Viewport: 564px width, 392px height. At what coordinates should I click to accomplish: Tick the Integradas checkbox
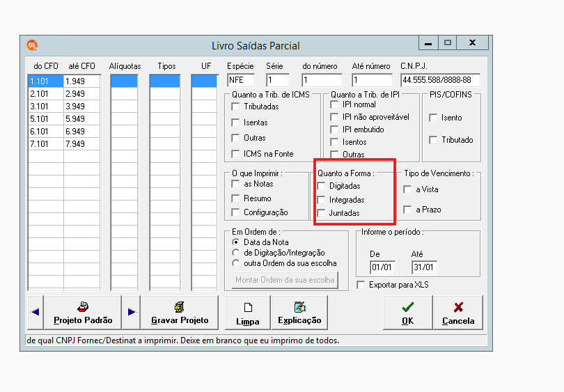pos(321,200)
